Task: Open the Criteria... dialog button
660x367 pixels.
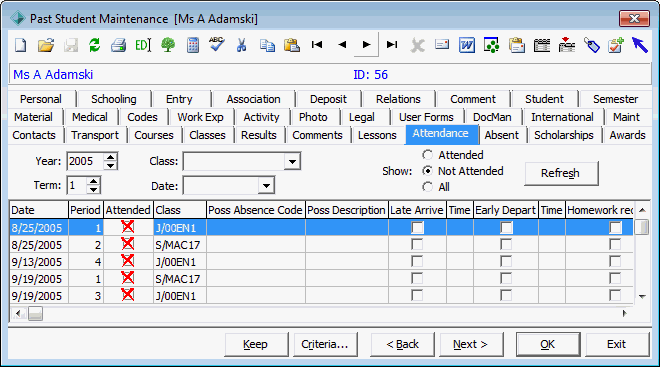Action: 325,344
